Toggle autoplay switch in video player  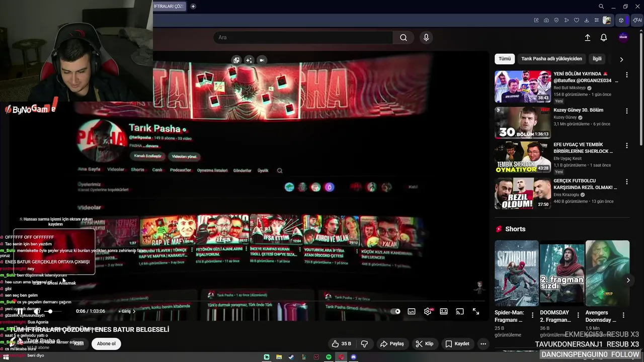pos(395,312)
